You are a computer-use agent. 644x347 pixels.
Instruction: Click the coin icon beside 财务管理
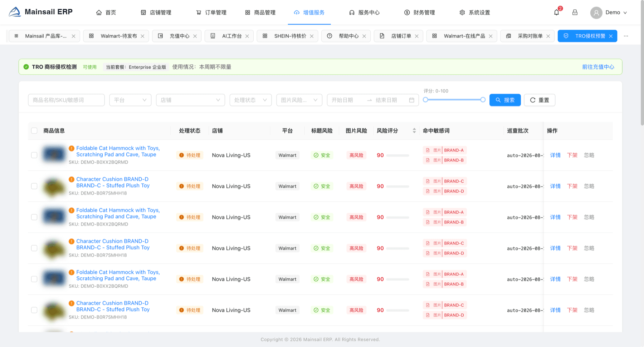(407, 13)
